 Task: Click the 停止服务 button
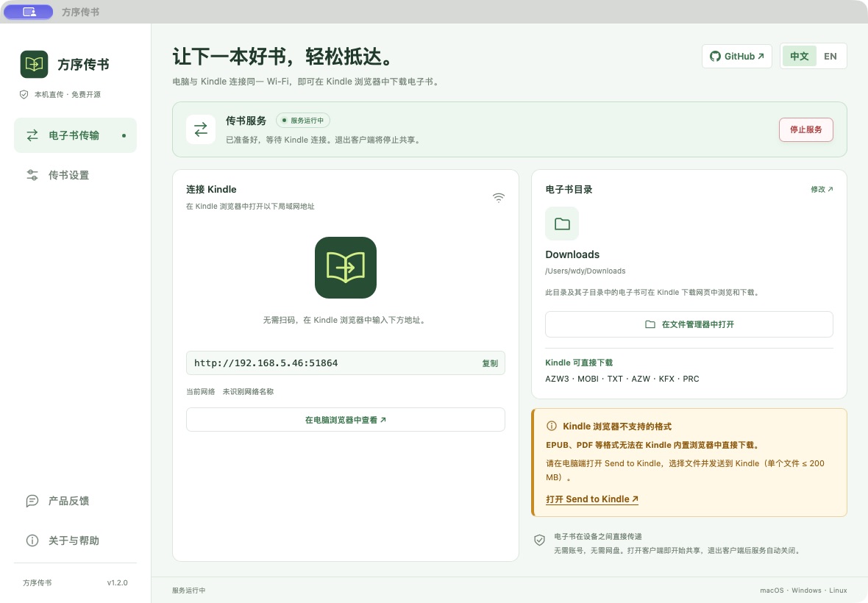click(806, 129)
